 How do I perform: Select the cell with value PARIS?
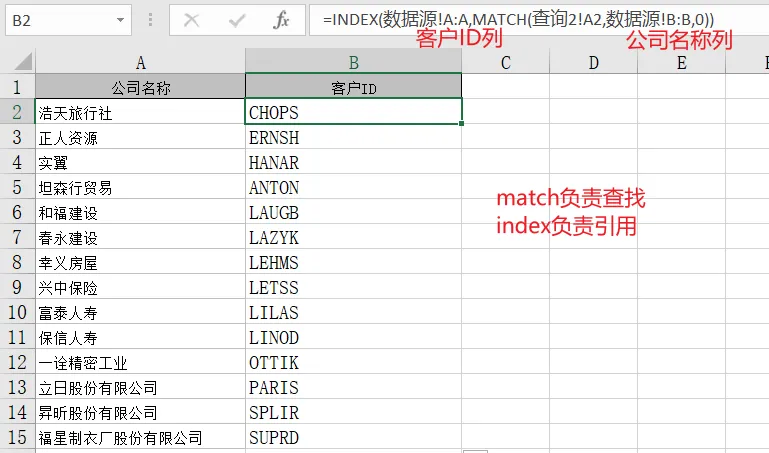353,388
